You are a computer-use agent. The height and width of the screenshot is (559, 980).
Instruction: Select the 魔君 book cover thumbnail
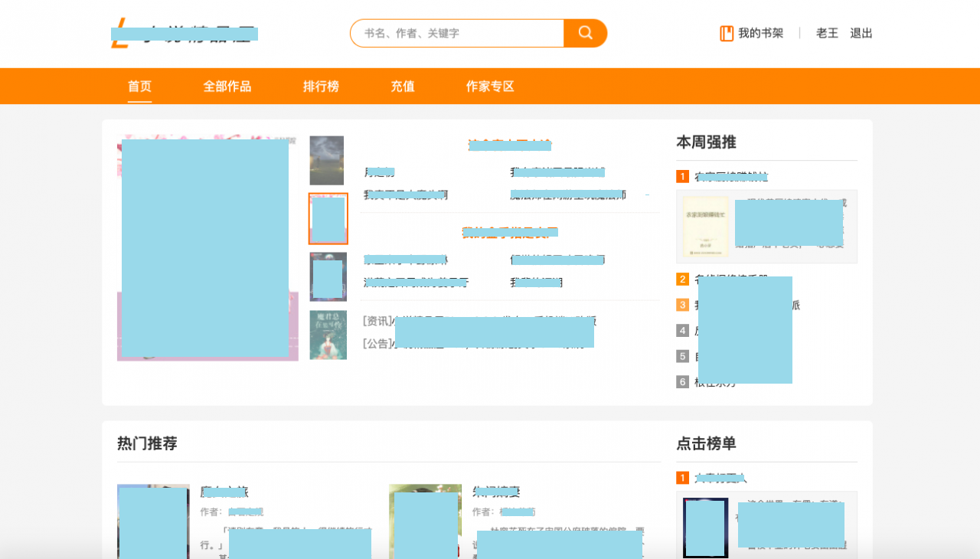click(x=328, y=335)
